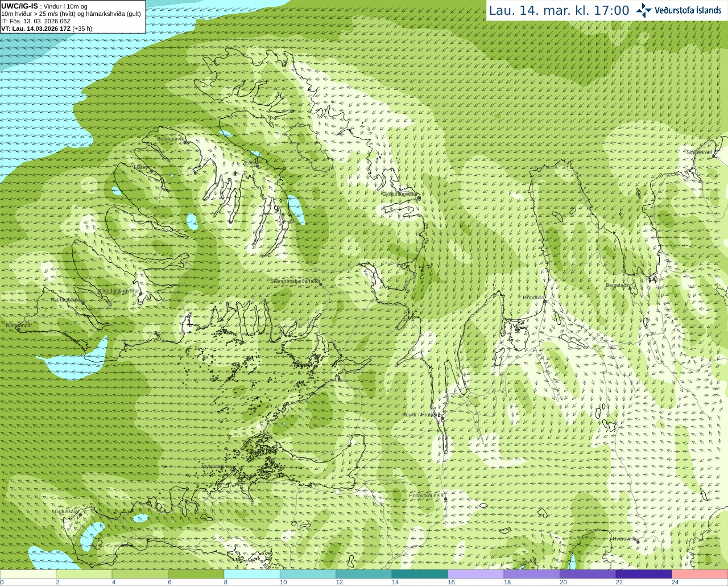This screenshot has height=586, width=728.
Task: Click the legend scale value 24
Action: [675, 582]
